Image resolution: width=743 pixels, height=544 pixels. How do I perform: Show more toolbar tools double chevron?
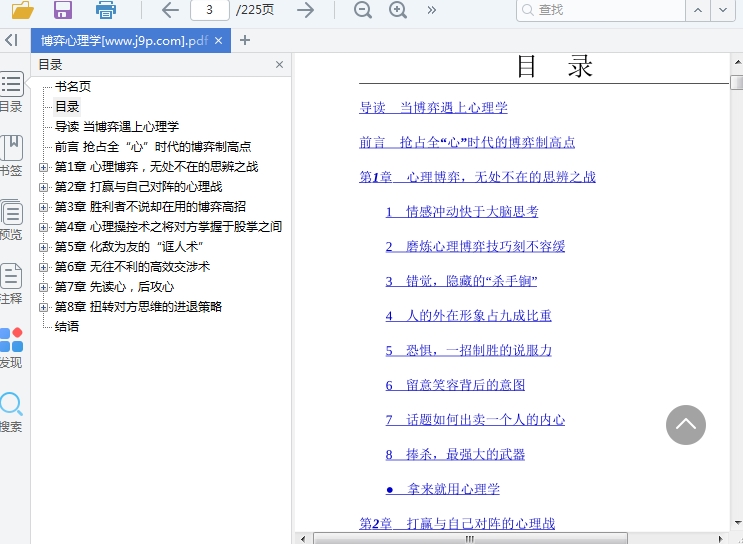[431, 10]
